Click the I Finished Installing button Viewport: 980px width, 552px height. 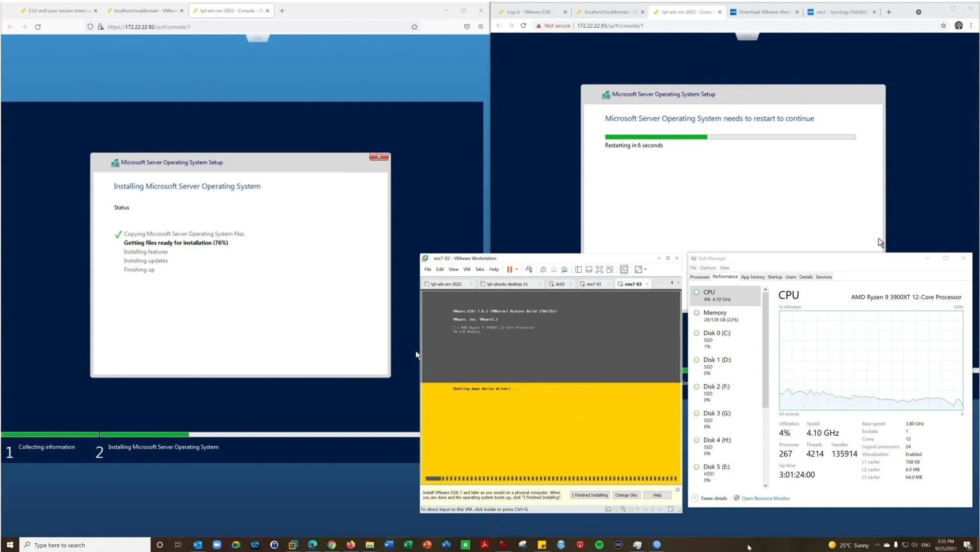[x=590, y=495]
